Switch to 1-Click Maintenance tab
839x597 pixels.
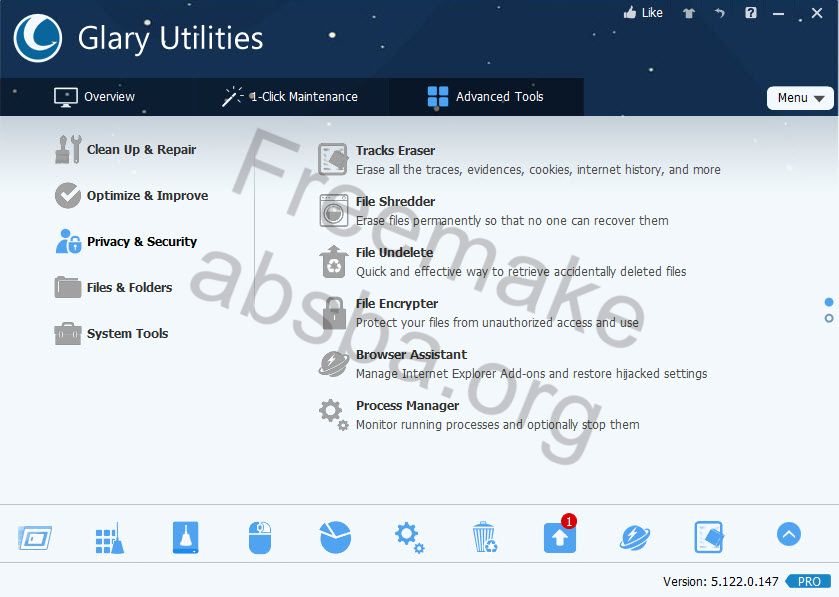point(290,97)
